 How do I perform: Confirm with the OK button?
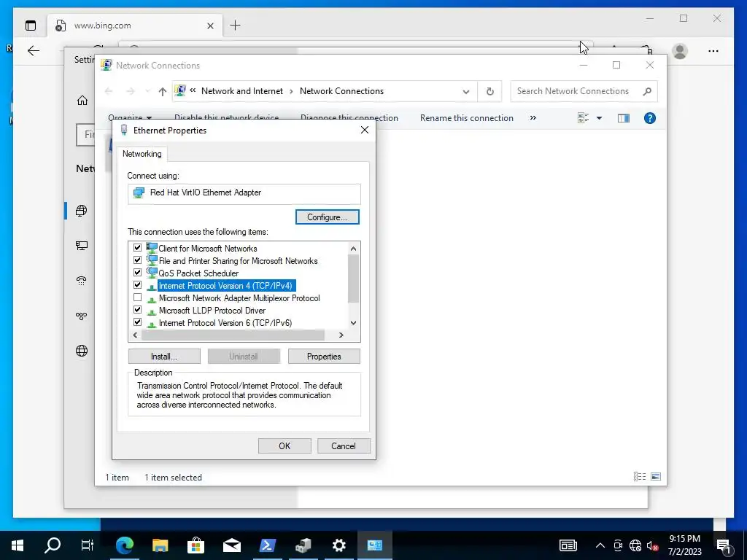tap(285, 446)
